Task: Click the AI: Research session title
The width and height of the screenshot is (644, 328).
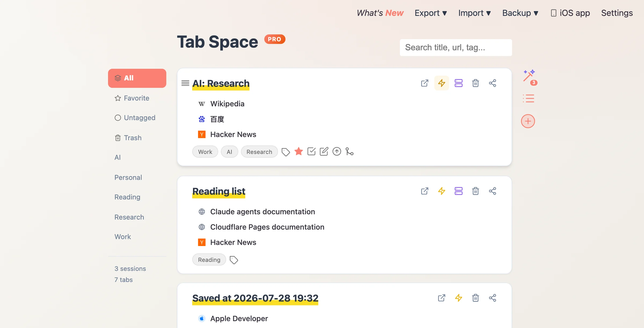Action: tap(221, 84)
